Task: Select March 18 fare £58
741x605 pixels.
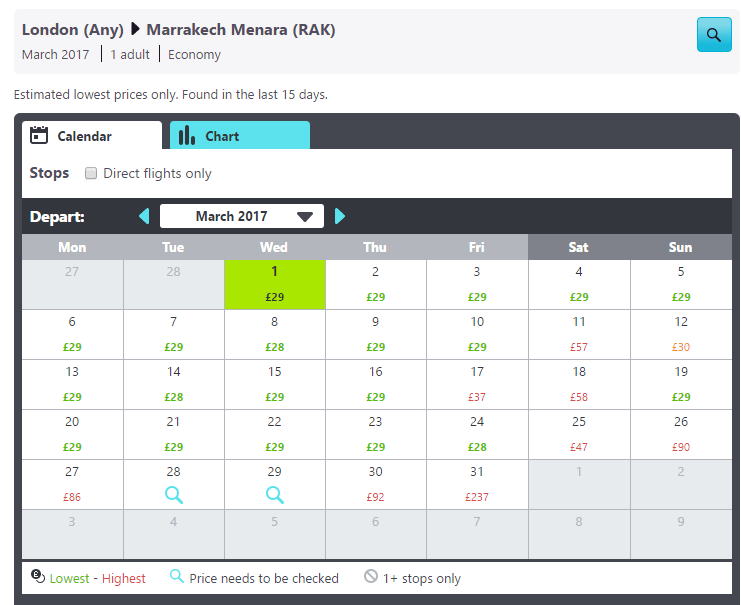Action: [x=579, y=385]
